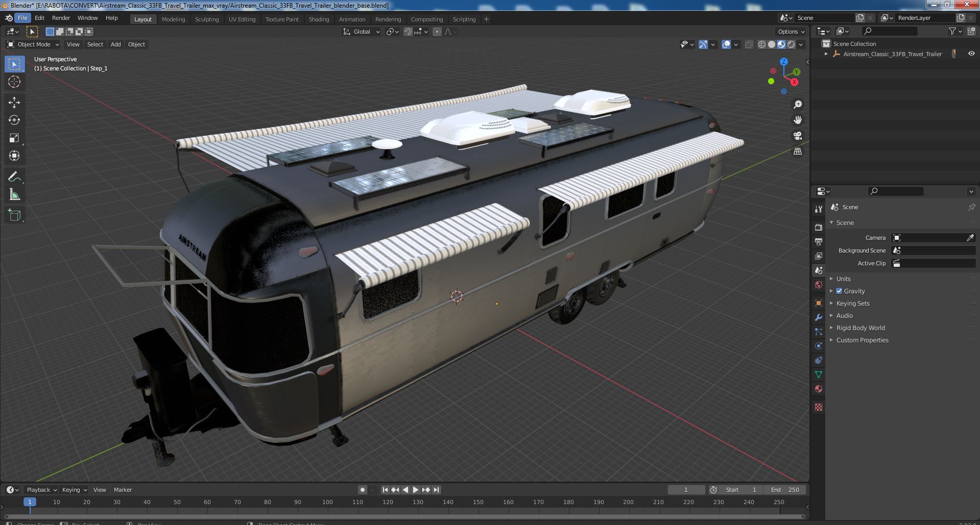Click the Camera eyedropper picker
The image size is (980, 525).
pos(970,238)
